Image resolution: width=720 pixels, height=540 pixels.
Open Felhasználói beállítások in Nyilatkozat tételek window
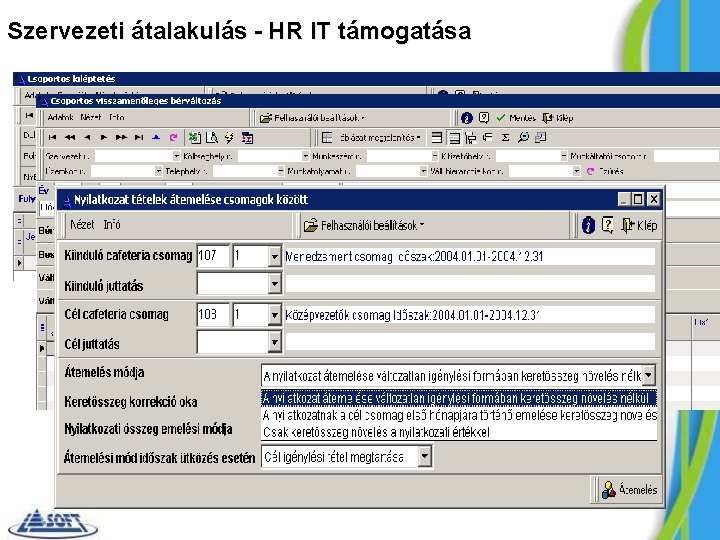click(364, 225)
